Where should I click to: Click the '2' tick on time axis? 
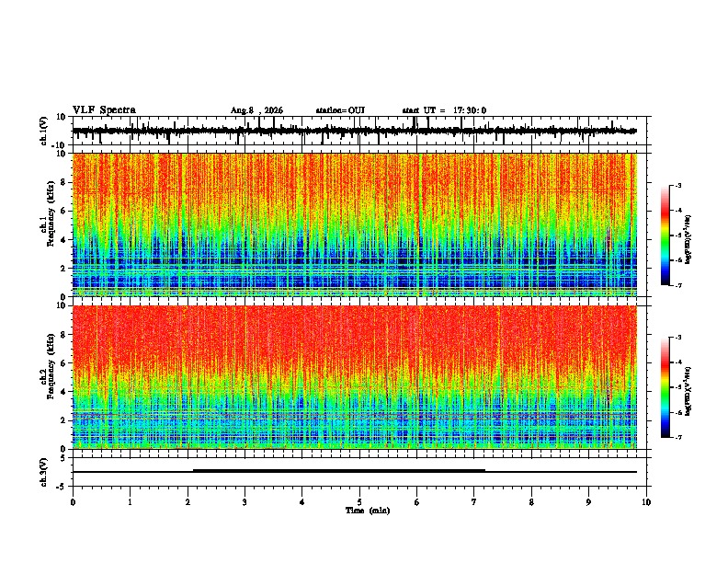(188, 502)
